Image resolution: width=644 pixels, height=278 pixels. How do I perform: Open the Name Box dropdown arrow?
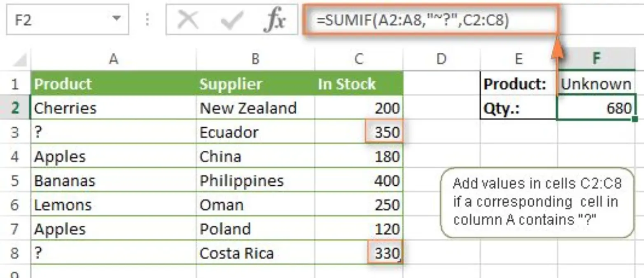[x=117, y=18]
